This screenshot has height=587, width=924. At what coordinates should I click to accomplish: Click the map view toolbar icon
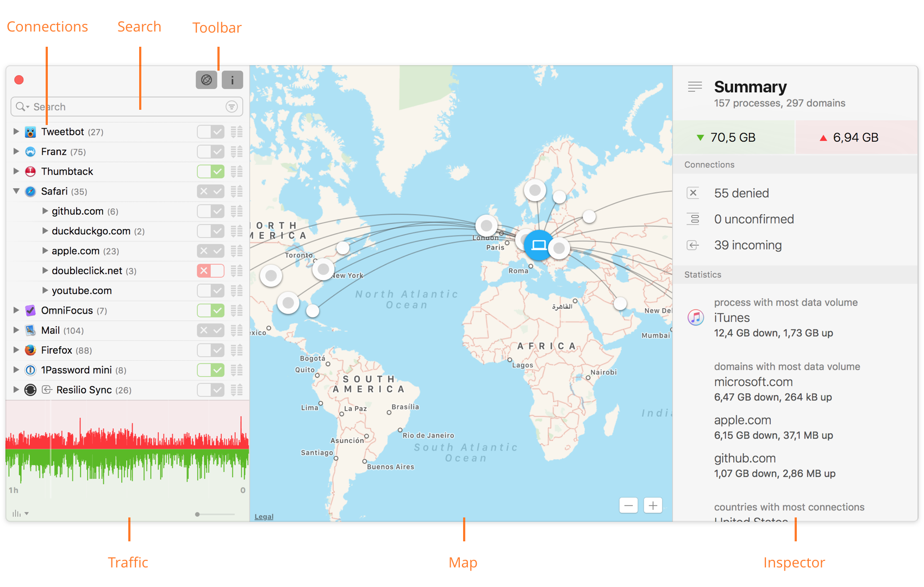(207, 80)
